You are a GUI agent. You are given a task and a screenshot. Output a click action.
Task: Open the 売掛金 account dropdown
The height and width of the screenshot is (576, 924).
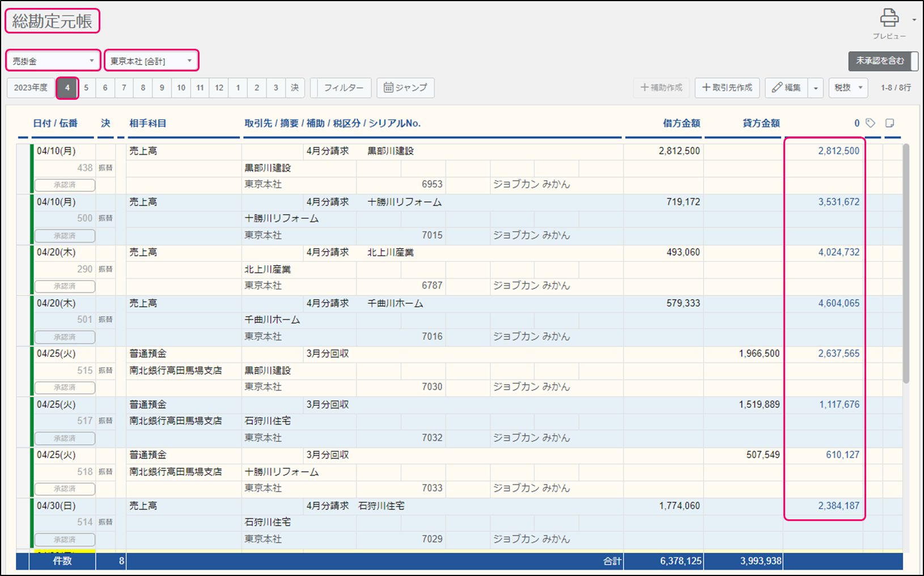point(53,61)
